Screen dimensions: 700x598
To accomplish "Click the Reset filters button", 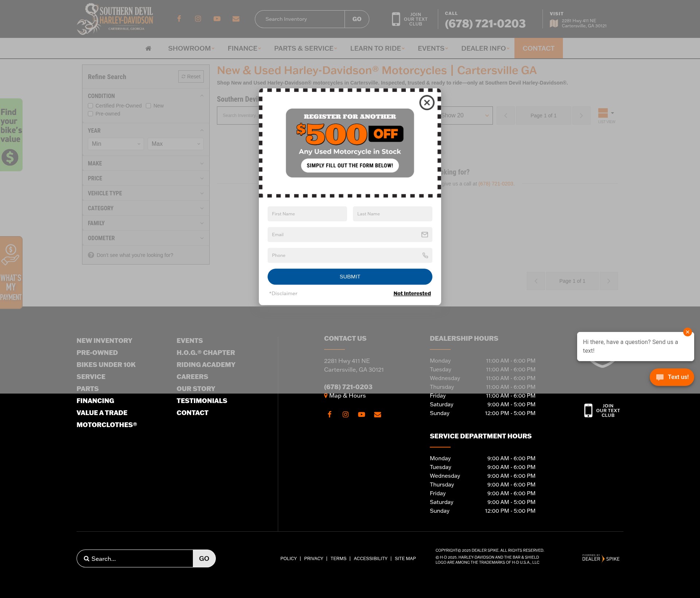I will tap(191, 77).
